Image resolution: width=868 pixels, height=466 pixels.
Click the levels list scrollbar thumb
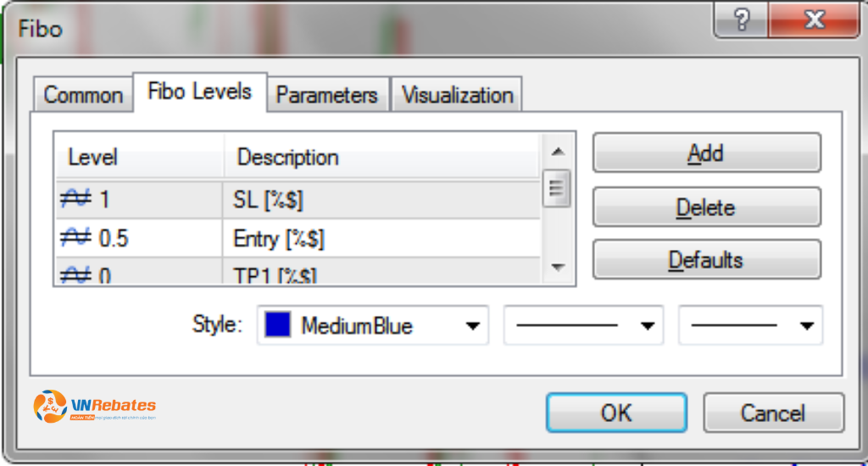tap(556, 189)
